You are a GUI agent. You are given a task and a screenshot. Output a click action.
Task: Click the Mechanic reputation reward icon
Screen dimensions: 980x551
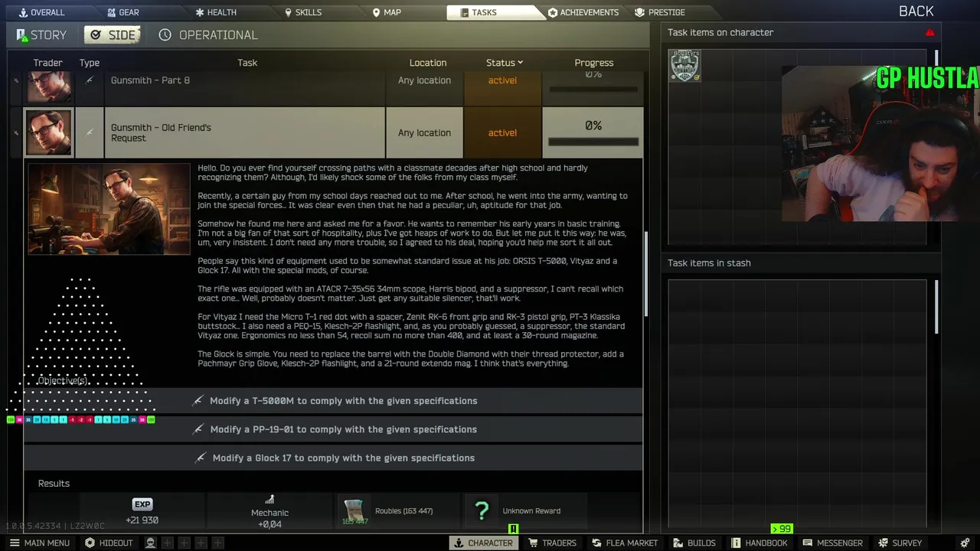(269, 500)
